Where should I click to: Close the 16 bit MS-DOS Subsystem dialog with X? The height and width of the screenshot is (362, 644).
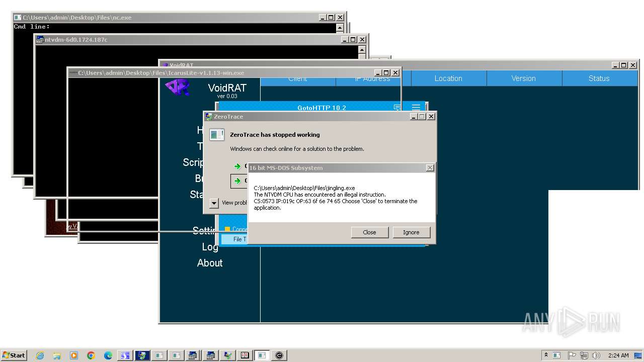(x=430, y=168)
